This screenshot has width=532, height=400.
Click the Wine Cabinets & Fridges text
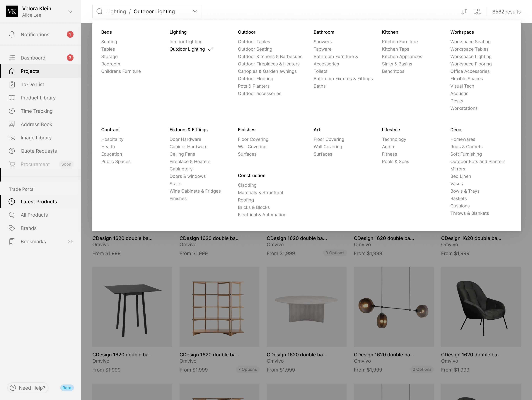195,191
